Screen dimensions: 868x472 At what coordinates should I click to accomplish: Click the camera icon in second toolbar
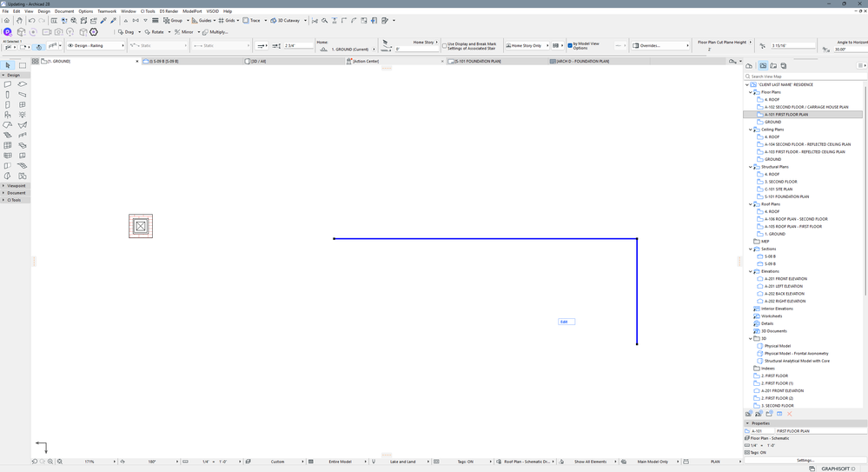click(58, 32)
